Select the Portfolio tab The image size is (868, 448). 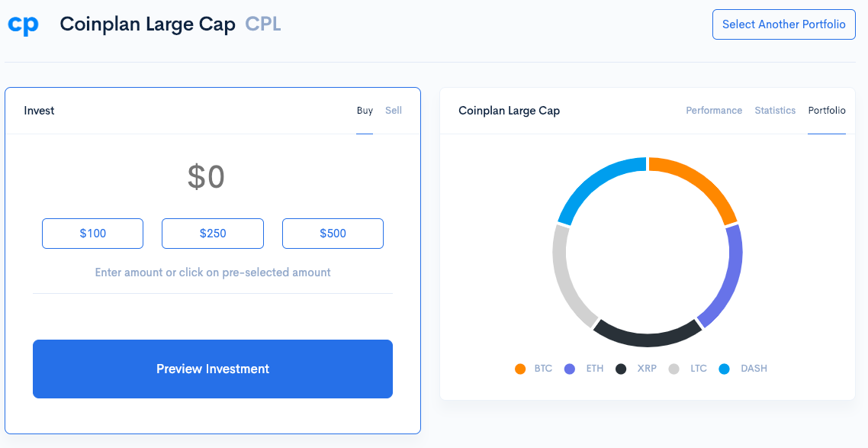(x=827, y=111)
